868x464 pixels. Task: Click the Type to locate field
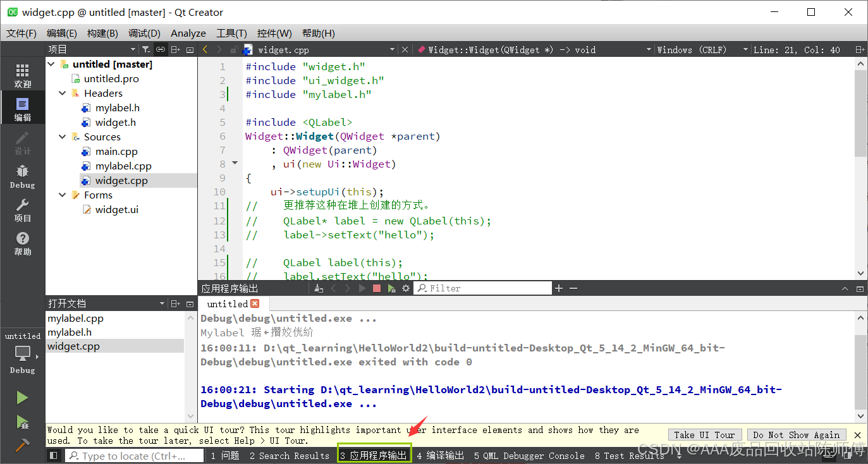135,455
